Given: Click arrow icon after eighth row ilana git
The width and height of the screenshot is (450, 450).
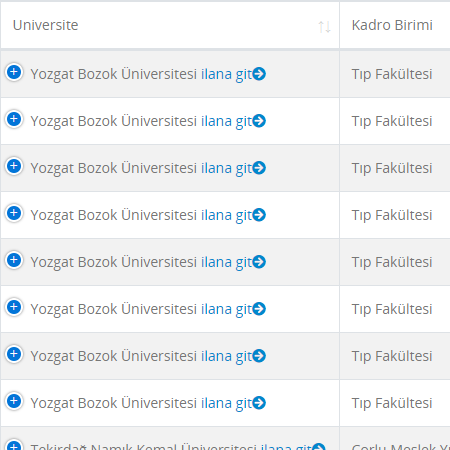Looking at the screenshot, I should pos(259,403).
